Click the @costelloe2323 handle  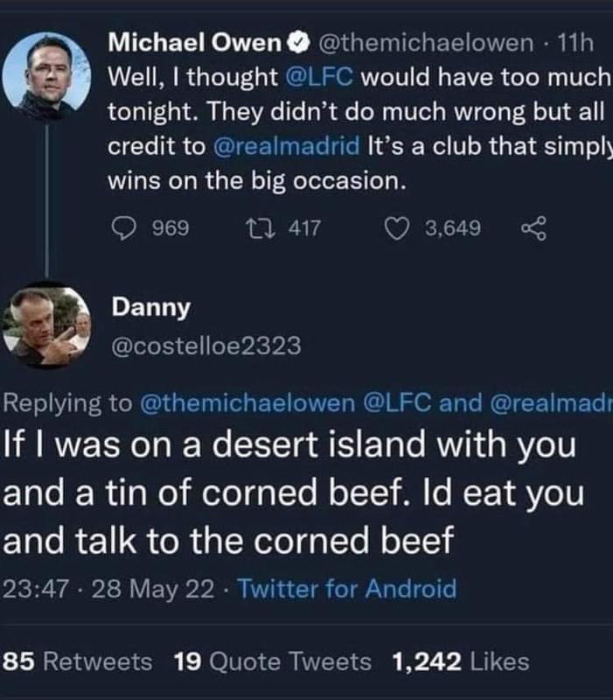pos(206,346)
